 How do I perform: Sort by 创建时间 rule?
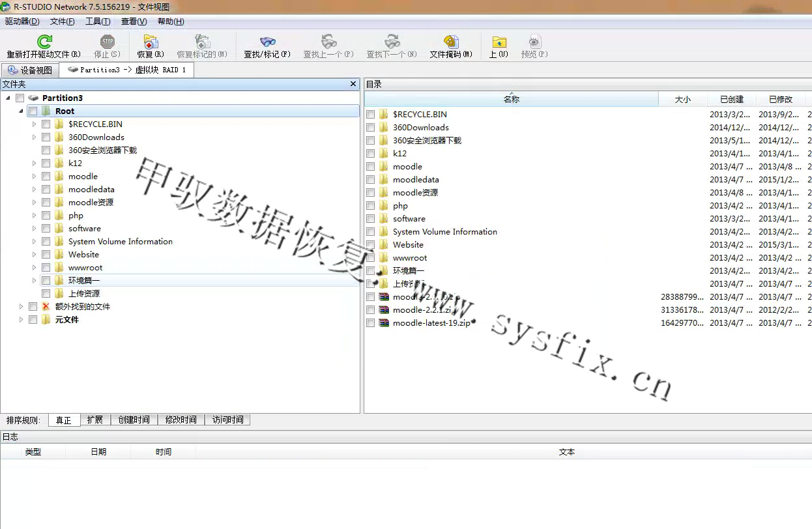(x=134, y=420)
